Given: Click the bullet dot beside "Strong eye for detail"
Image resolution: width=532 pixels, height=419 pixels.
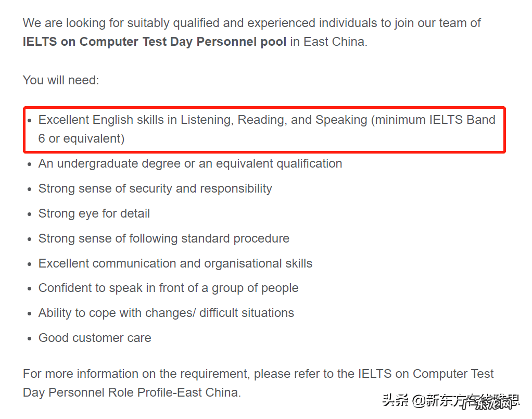Looking at the screenshot, I should [x=30, y=214].
